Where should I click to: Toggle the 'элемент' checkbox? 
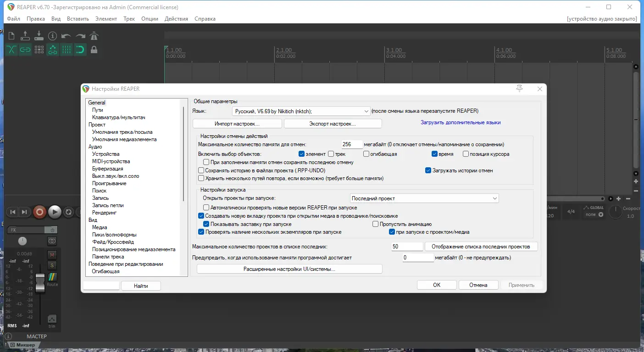pyautogui.click(x=302, y=154)
